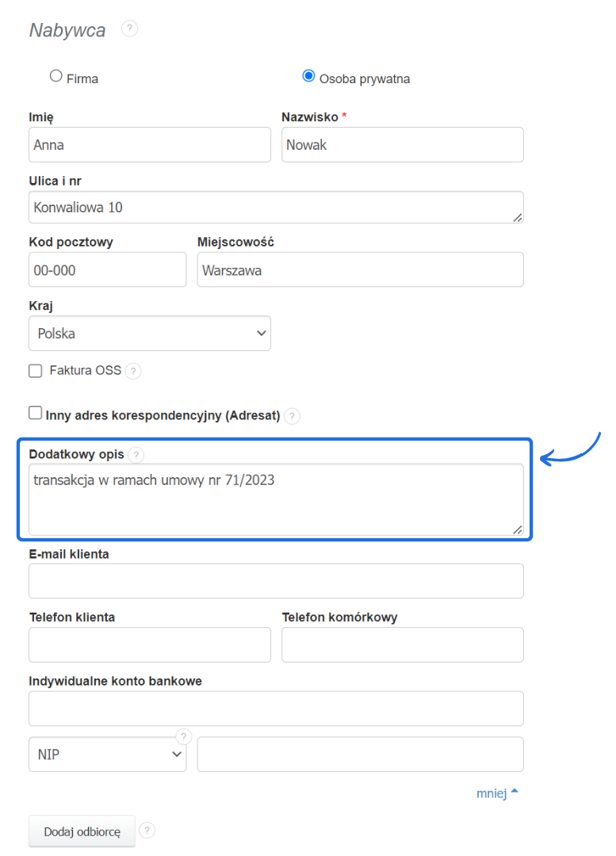This screenshot has width=616, height=856.
Task: Expand the NIP identifier type dropdown
Action: [107, 755]
